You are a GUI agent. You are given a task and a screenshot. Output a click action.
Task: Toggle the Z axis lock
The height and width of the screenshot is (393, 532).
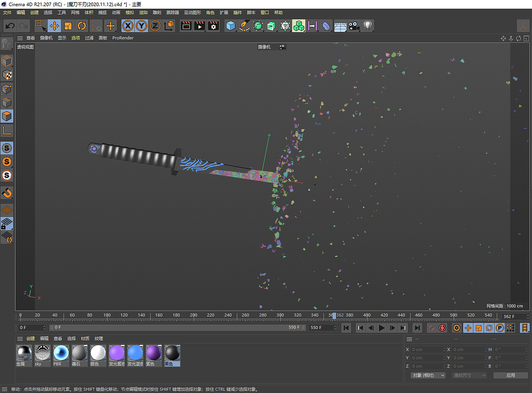click(x=155, y=26)
